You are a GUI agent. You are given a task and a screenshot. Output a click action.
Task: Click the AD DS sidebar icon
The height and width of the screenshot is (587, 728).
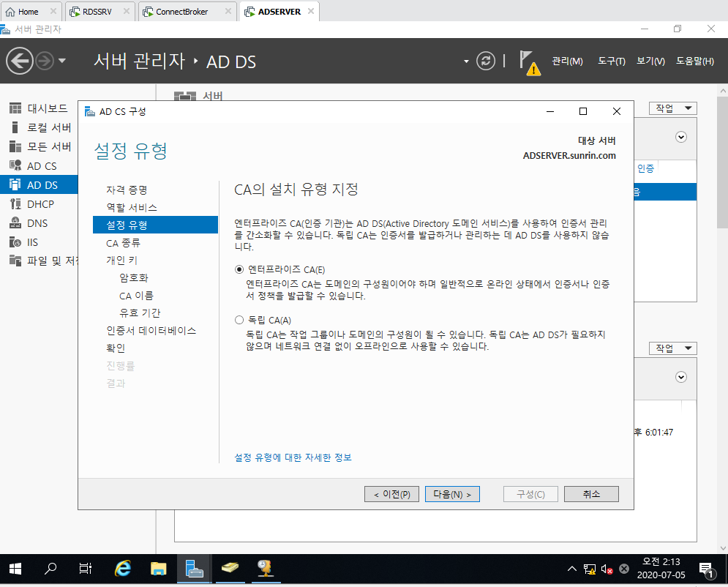(x=15, y=185)
